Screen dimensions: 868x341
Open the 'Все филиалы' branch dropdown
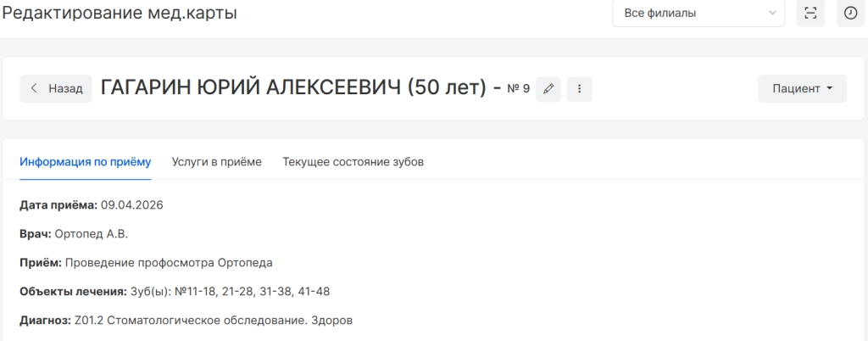tap(698, 13)
